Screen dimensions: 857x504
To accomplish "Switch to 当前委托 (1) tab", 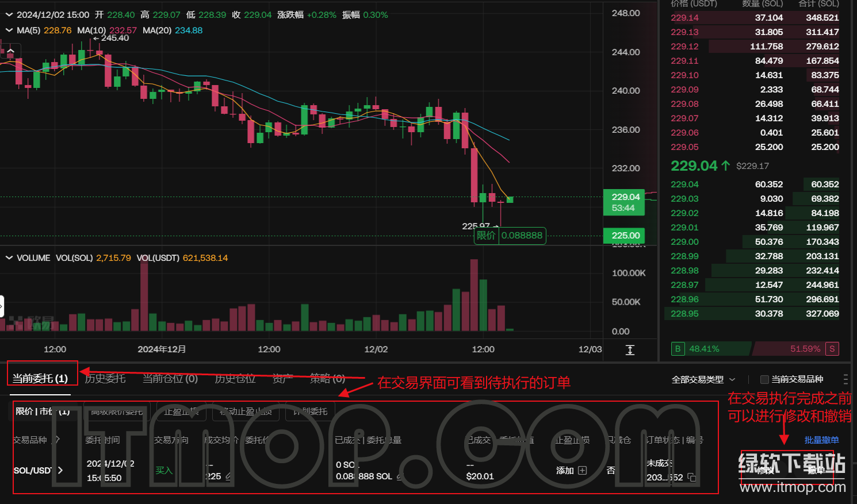I will click(x=40, y=379).
